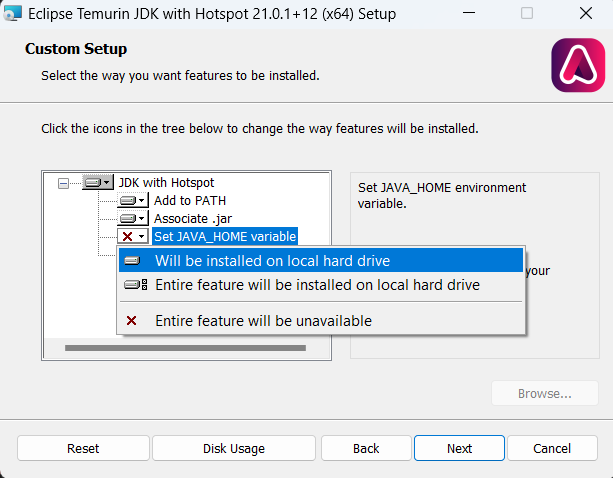
Task: Click red X icon in unavailable menu entry
Action: [x=132, y=321]
